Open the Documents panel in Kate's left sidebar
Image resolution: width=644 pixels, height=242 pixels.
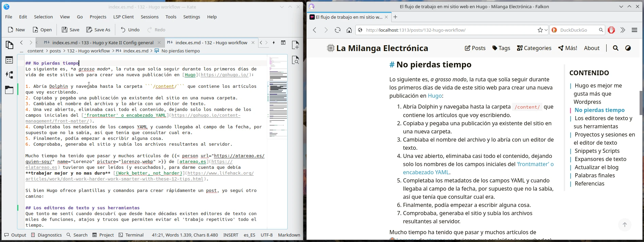point(9,45)
